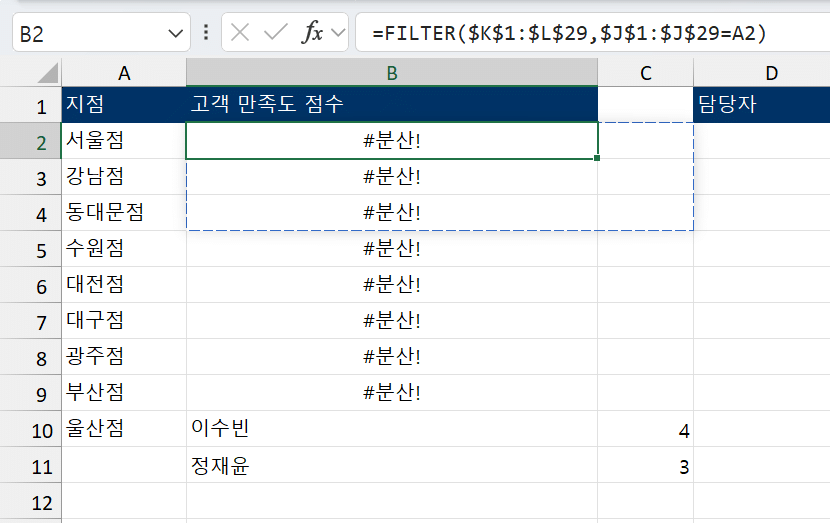
Task: Click the 지점 header cell
Action: click(x=124, y=104)
